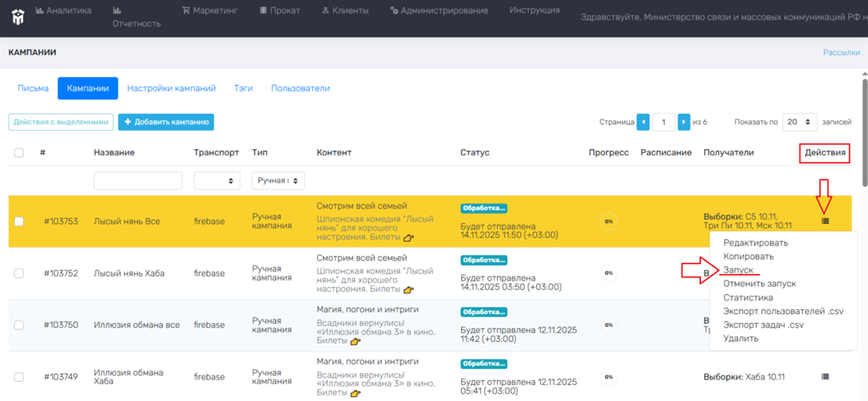Check the box for campaign #103753

(x=19, y=222)
